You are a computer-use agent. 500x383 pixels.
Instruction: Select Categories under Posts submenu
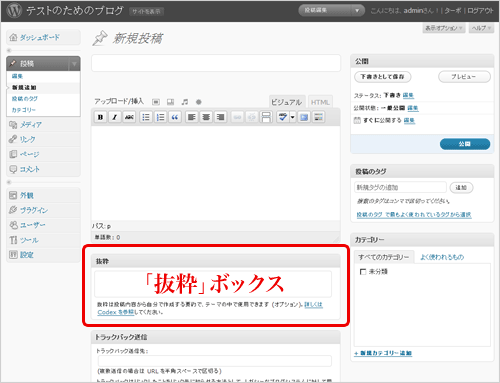24,110
